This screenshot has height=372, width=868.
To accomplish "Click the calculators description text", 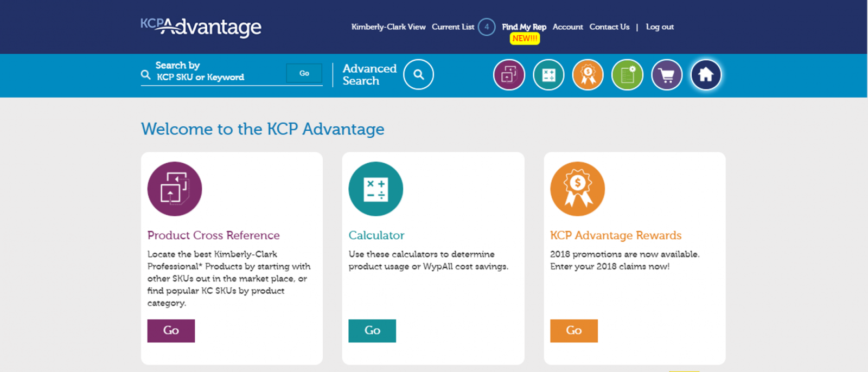I will pyautogui.click(x=429, y=260).
